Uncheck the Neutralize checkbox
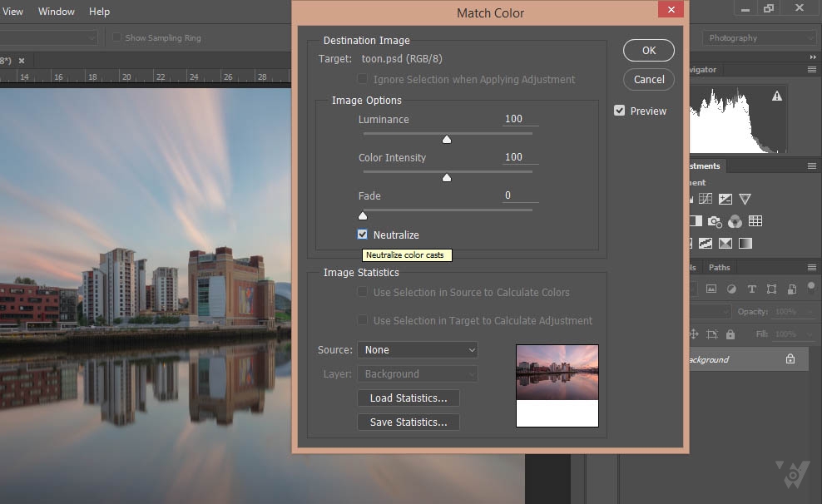 click(x=363, y=235)
